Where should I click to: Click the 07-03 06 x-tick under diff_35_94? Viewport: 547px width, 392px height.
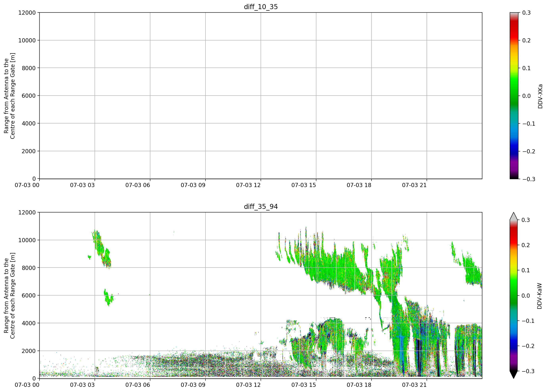138,385
